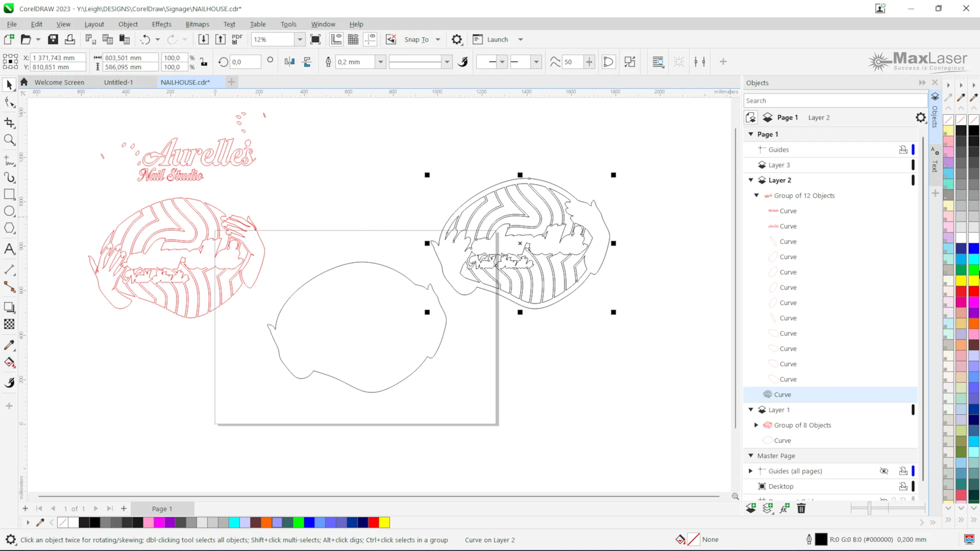The height and width of the screenshot is (551, 980).
Task: Pick cyan swatch in bottom palette
Action: 234,522
